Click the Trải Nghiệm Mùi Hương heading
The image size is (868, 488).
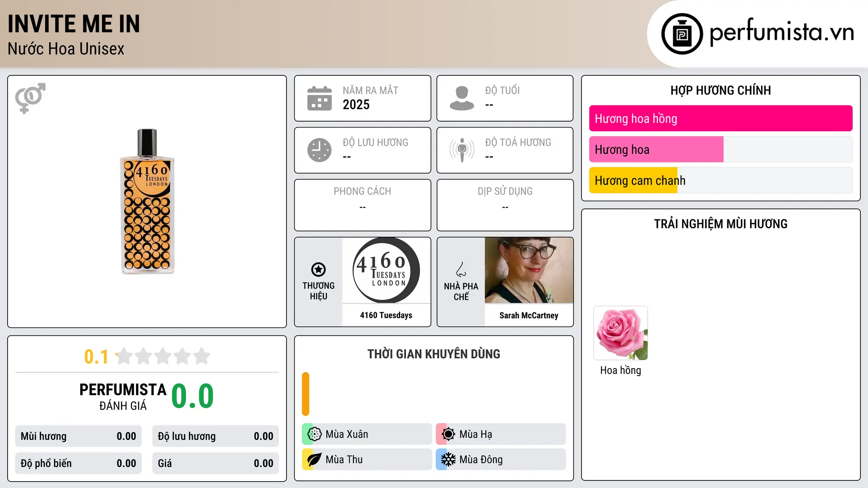pos(721,224)
